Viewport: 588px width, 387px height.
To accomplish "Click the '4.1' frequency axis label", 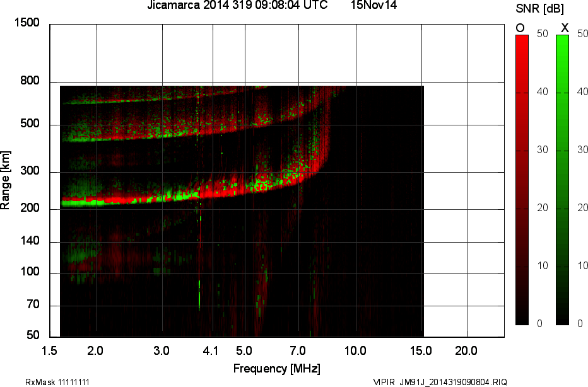I will [210, 350].
